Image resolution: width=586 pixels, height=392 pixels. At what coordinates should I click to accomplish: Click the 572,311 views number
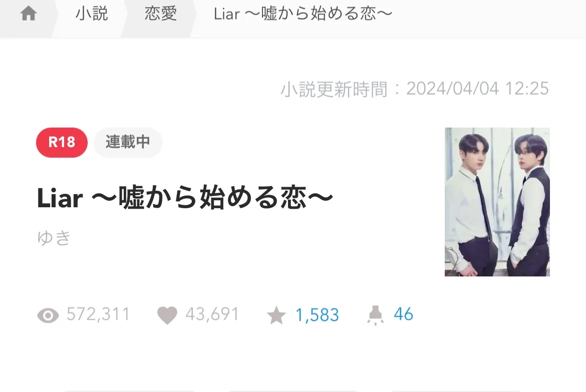[x=98, y=314]
